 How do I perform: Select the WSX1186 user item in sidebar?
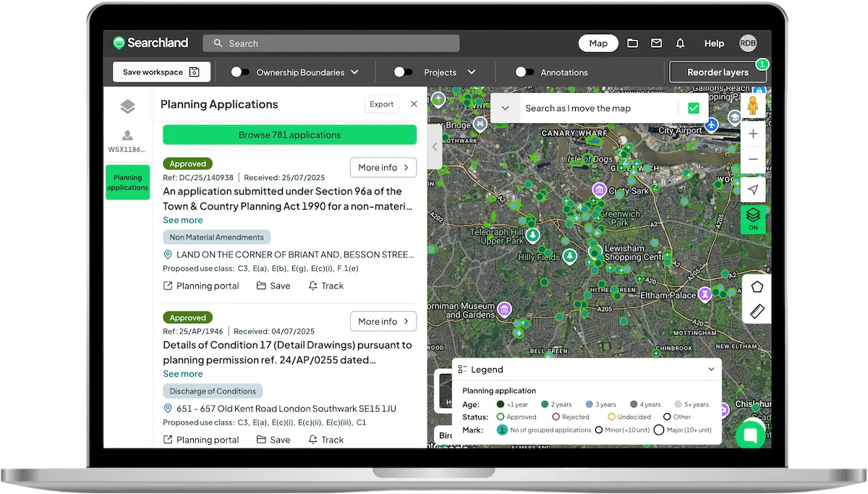pos(127,142)
